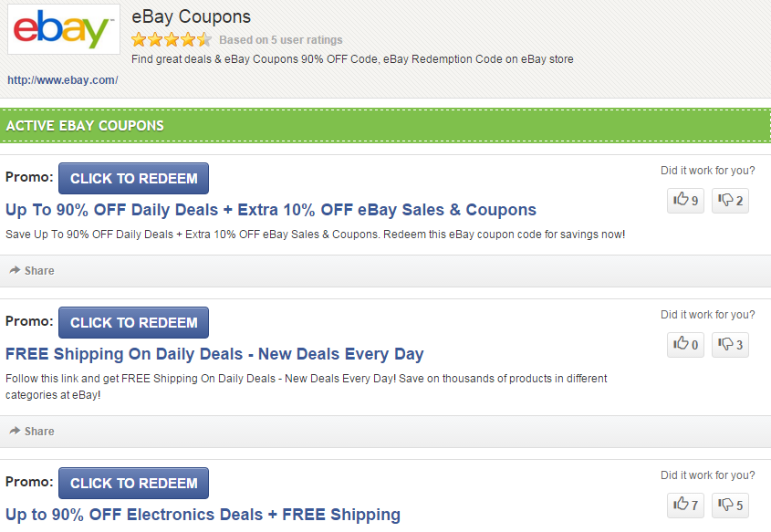Click the Active eBay Coupons green banner
The width and height of the screenshot is (771, 532).
pos(385,126)
